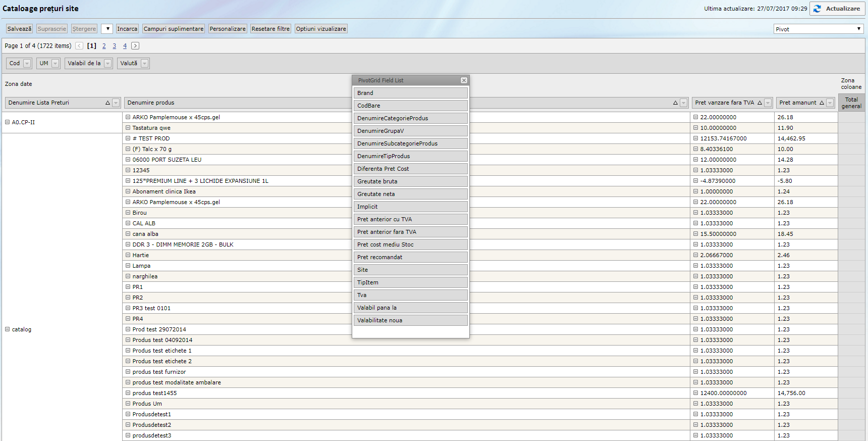Click the Salvează button
This screenshot has width=868, height=441.
coord(19,29)
